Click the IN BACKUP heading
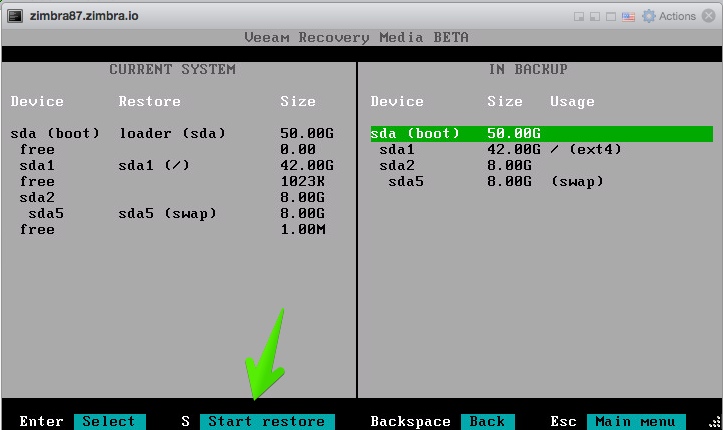 click(x=528, y=70)
